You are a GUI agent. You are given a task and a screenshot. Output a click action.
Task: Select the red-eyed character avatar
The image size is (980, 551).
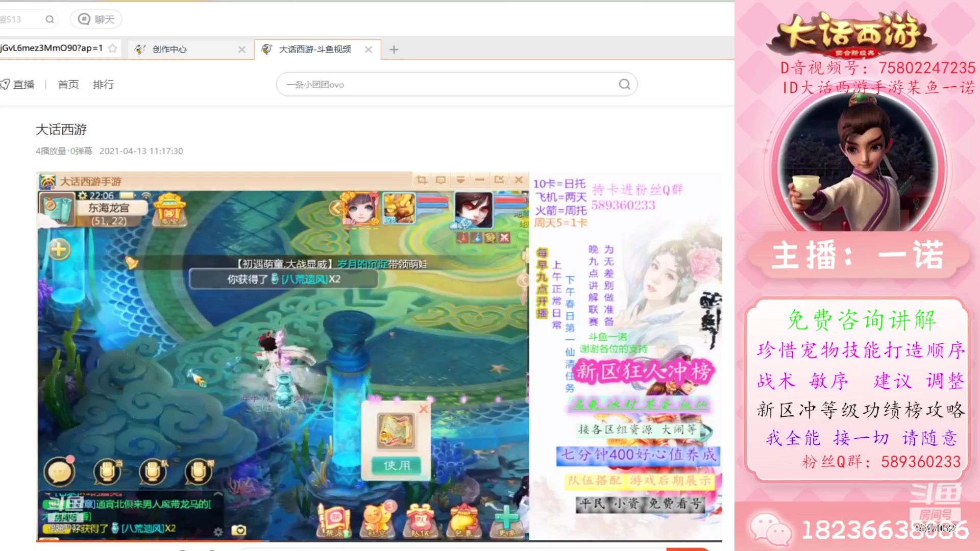474,210
